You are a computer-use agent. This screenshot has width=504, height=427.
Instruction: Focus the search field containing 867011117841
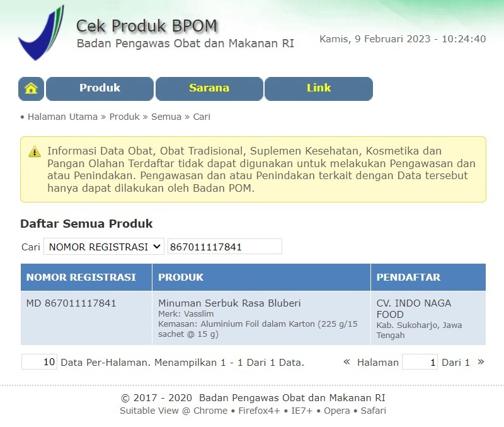coord(224,247)
